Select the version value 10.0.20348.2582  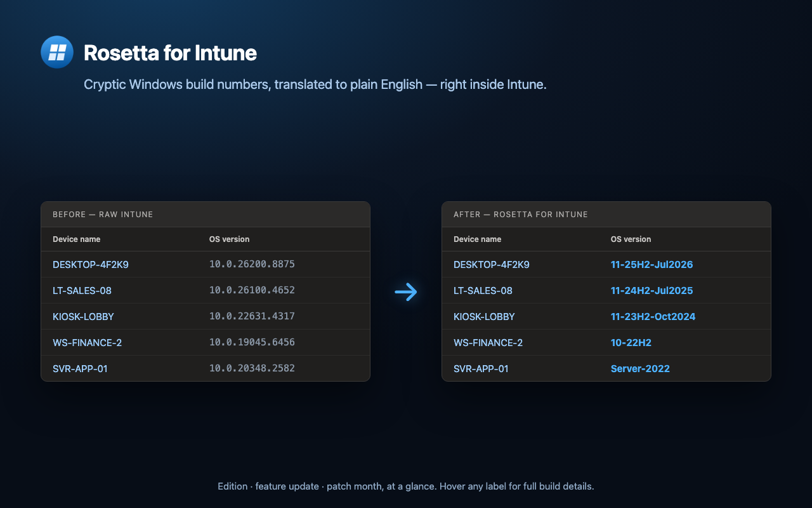click(x=252, y=368)
